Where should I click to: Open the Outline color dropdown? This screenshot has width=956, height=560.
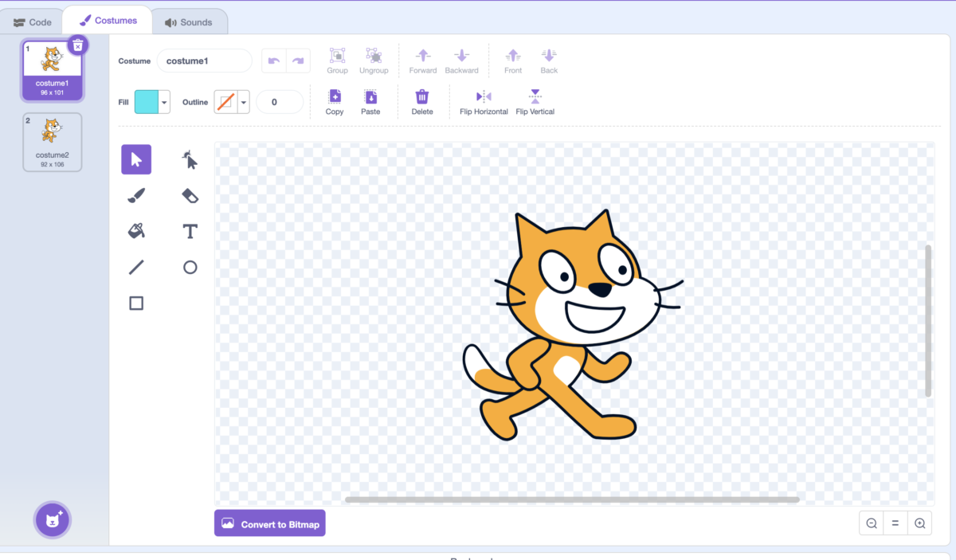244,102
